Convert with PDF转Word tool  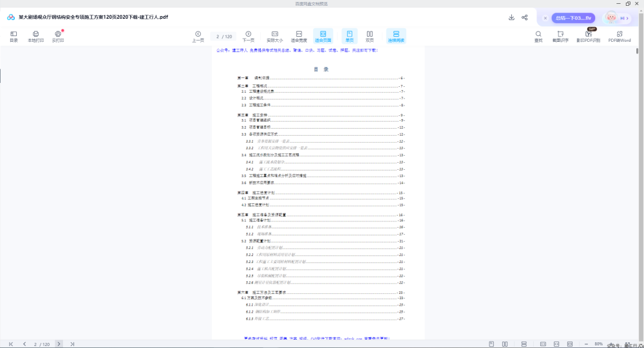point(620,36)
